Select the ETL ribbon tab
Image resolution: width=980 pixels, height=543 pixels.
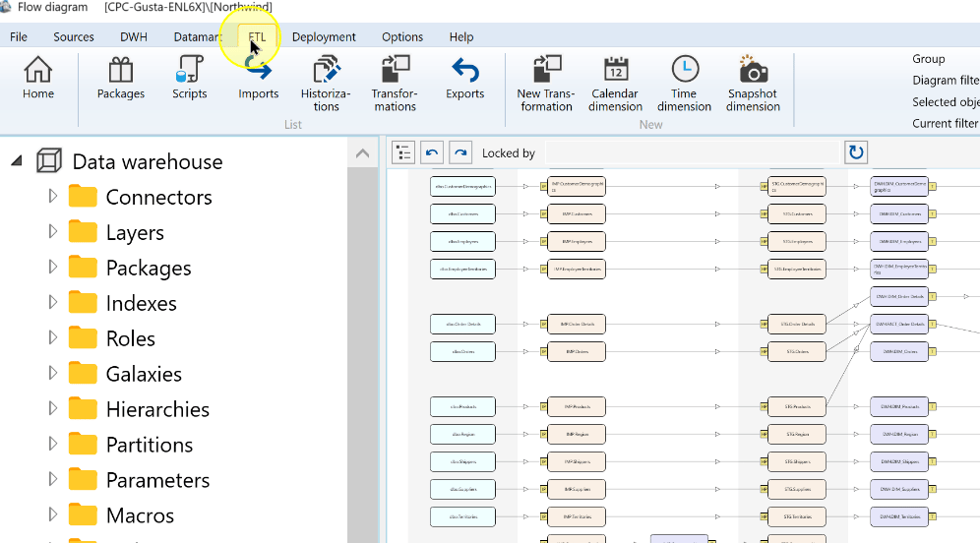tap(257, 36)
